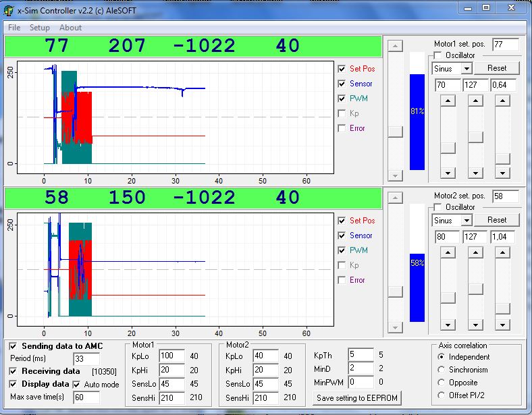Click up arrow of Motor2 127 value slider
Screen dimensions: 532x415
pyautogui.click(x=475, y=252)
